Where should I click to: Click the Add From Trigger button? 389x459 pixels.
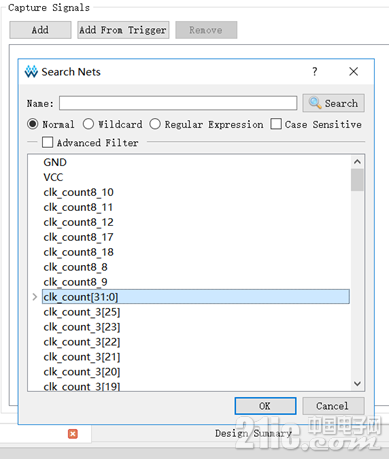123,30
